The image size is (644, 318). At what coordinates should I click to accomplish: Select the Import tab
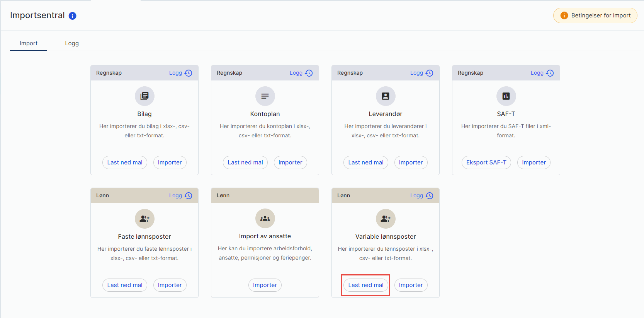click(x=29, y=43)
